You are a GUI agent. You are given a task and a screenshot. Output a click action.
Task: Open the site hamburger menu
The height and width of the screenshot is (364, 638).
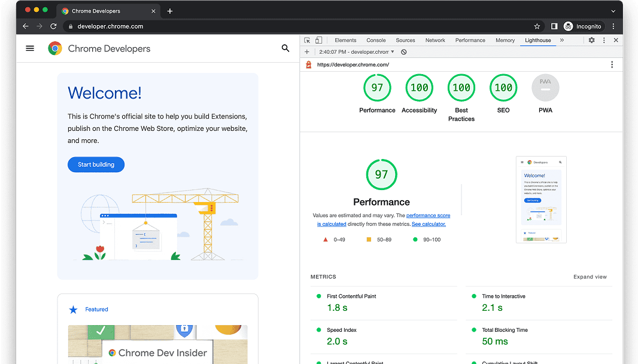(30, 48)
